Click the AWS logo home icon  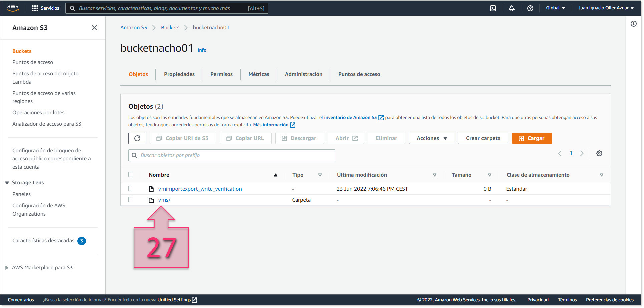click(x=13, y=8)
